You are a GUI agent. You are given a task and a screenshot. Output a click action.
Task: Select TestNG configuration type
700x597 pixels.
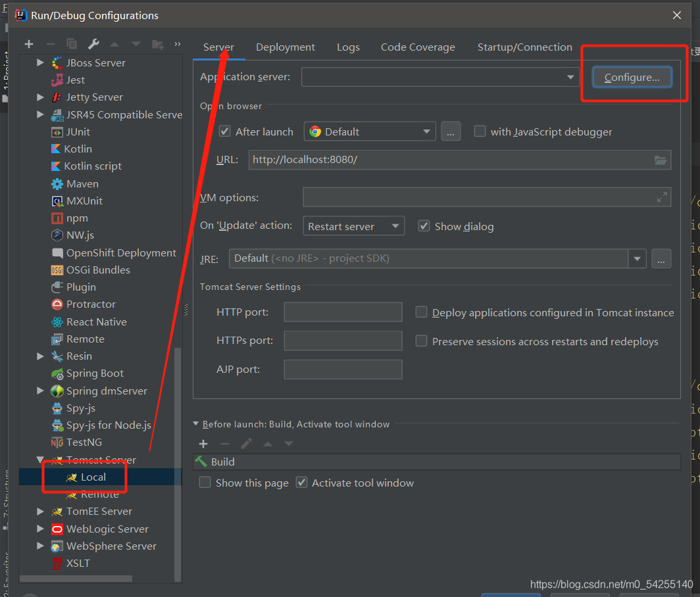click(77, 442)
